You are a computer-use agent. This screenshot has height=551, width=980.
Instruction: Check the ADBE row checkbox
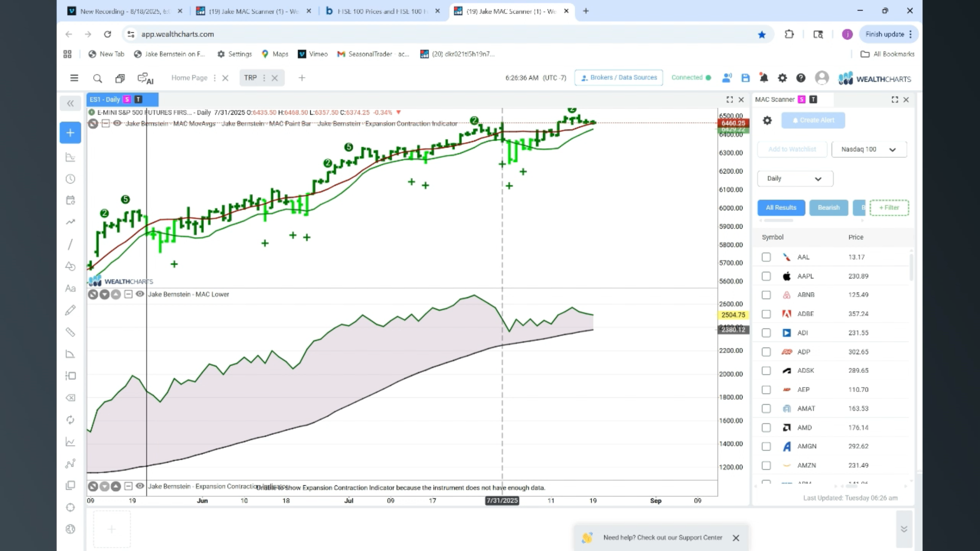point(766,314)
